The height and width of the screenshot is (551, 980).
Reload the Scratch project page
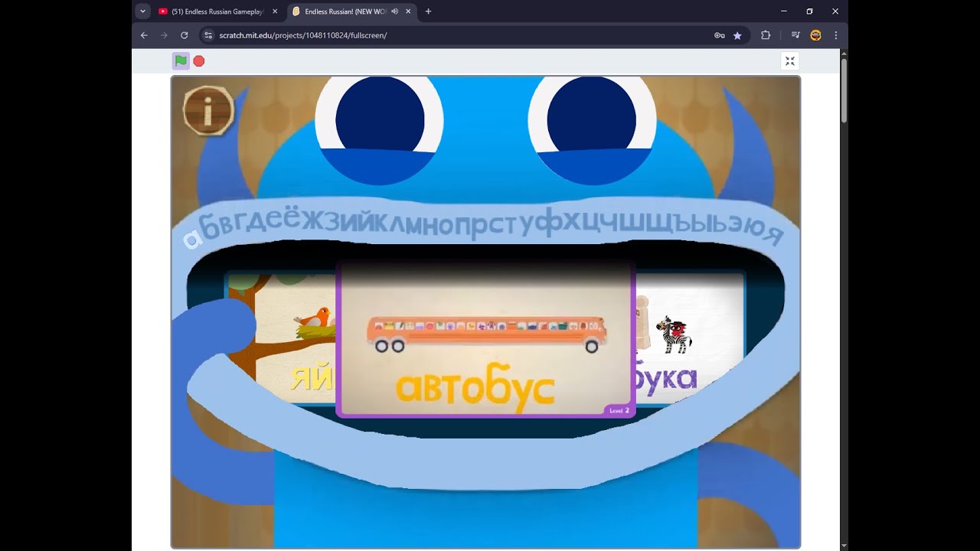(x=184, y=35)
